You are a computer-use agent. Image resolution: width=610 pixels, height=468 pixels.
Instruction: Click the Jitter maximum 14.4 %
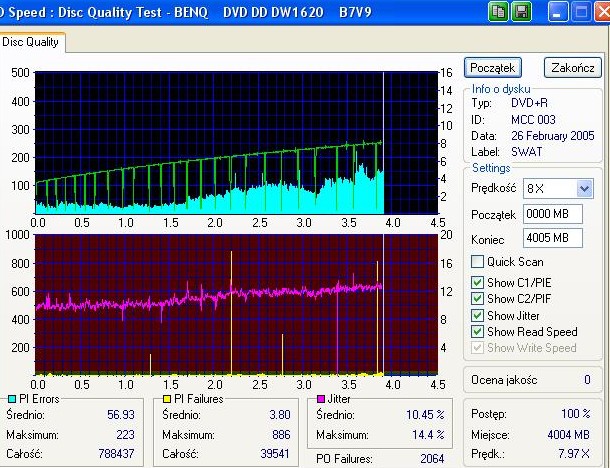tap(428, 435)
